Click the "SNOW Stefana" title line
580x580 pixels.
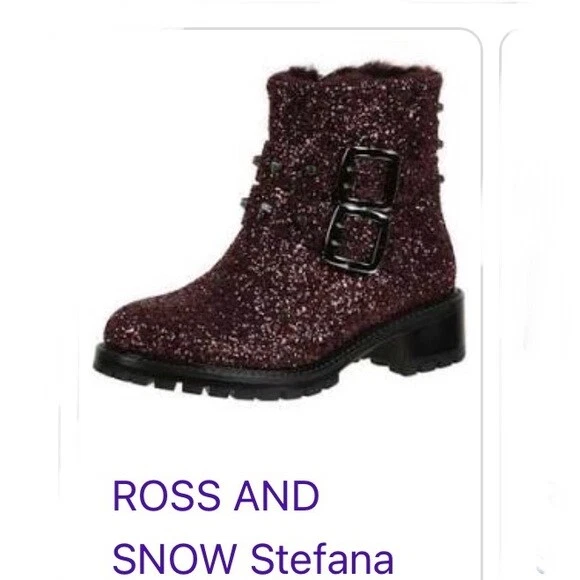253,558
